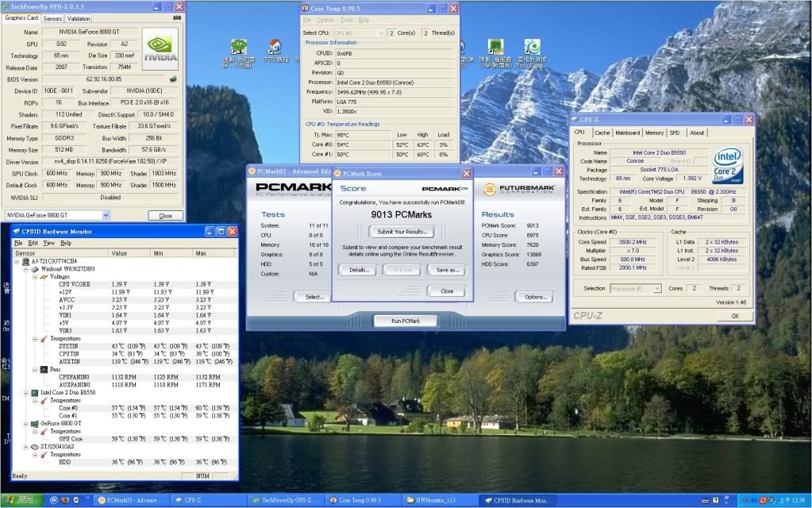Viewport: 812px width, 508px height.
Task: Open the graphics card selector dropdown in GPU-Z
Action: (106, 215)
